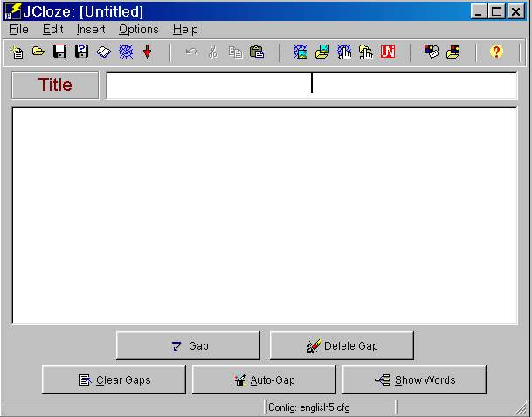
Task: Maximize the JCloze window
Action: pyautogui.click(x=496, y=12)
